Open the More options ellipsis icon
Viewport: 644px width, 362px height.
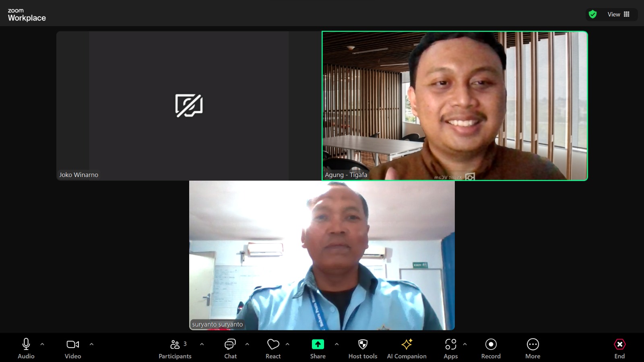click(x=533, y=344)
